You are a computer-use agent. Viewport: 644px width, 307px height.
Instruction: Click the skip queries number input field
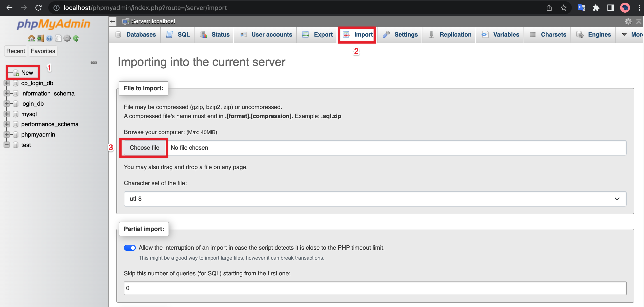[x=375, y=288]
